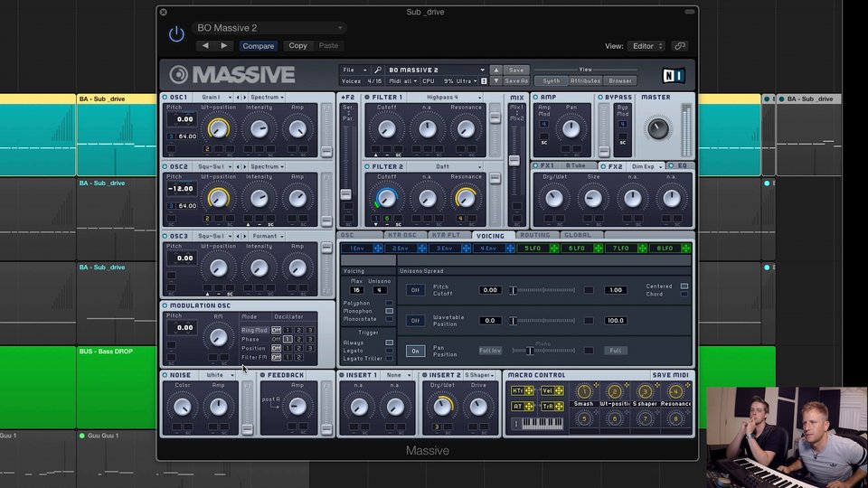
Task: Click macro knob 3 S shaper
Action: click(645, 391)
